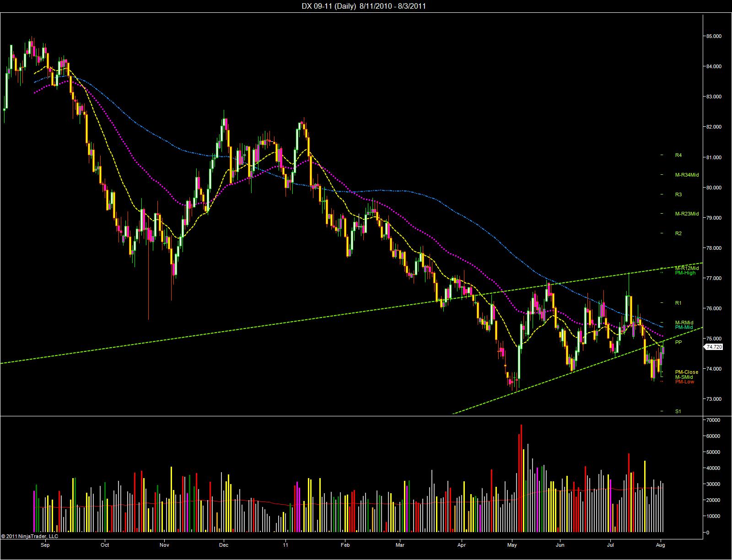The width and height of the screenshot is (732, 560).
Task: Click the tallest red volume bar in May
Action: click(522, 479)
